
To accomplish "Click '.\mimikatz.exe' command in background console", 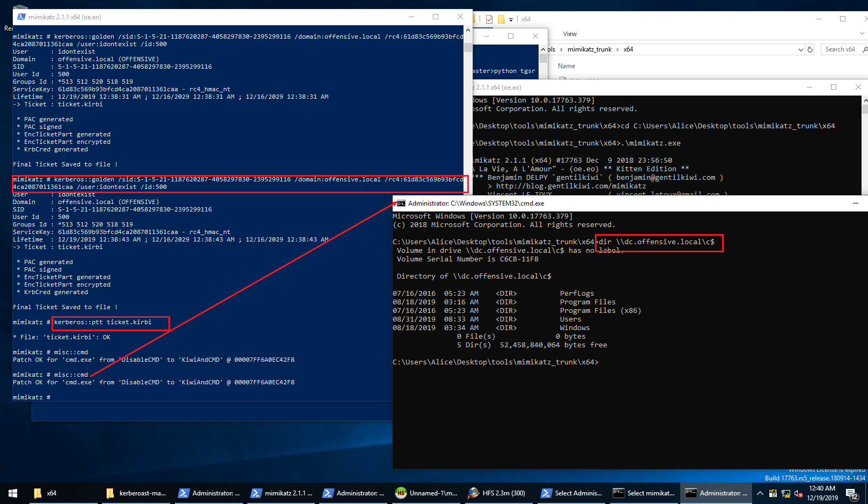I will click(x=651, y=143).
